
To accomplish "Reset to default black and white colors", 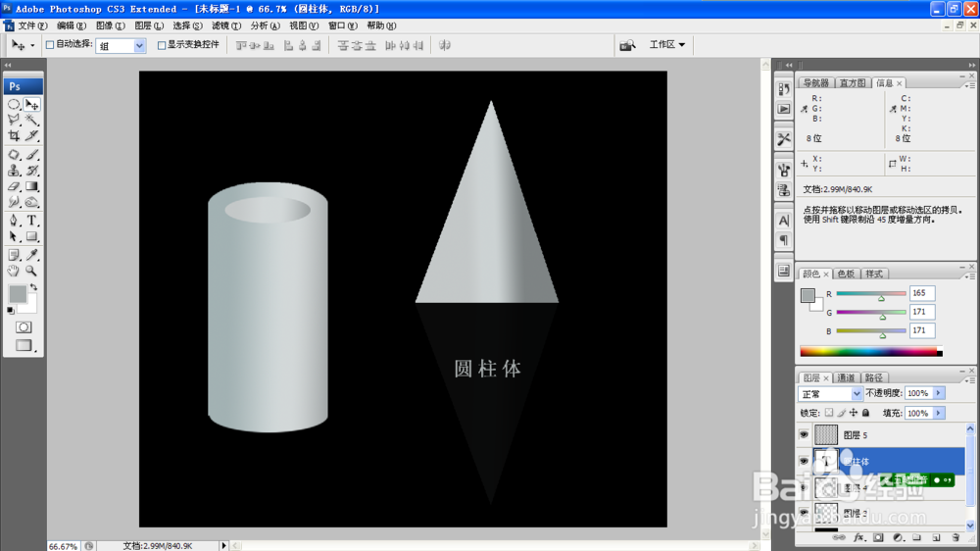I will coord(11,310).
